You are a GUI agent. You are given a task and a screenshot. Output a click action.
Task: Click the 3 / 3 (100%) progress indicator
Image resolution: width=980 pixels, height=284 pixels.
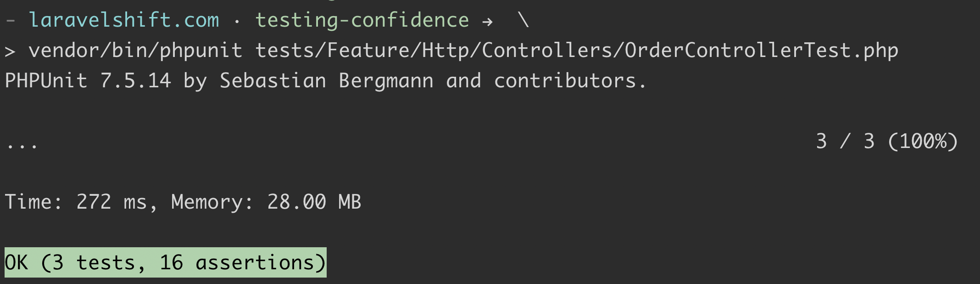[886, 142]
